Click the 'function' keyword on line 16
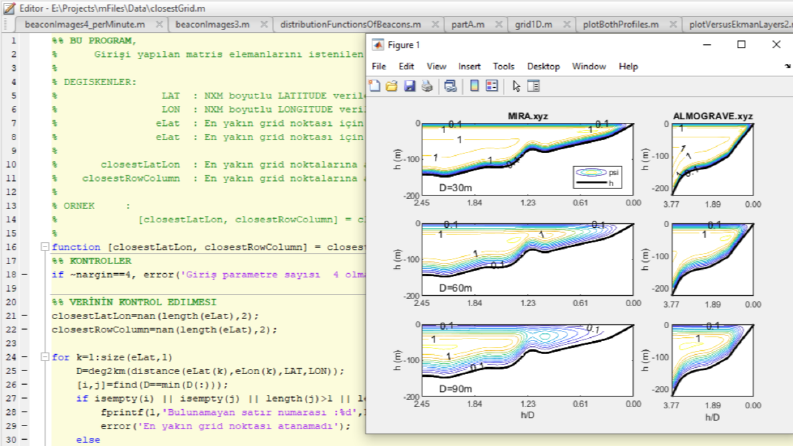Viewport: 793px width, 446px height. click(x=76, y=247)
